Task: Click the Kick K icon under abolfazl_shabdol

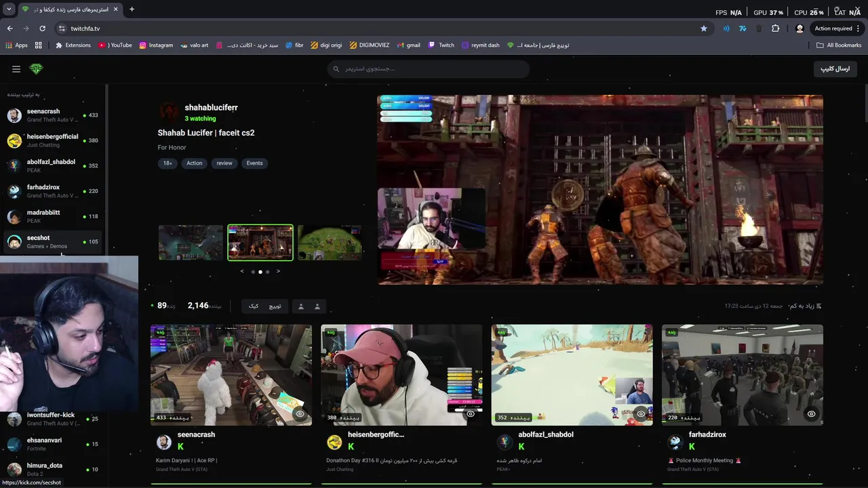Action: click(x=521, y=447)
